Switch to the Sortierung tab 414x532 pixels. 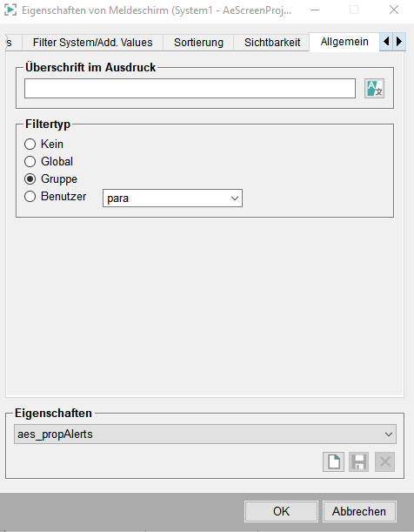coord(198,43)
